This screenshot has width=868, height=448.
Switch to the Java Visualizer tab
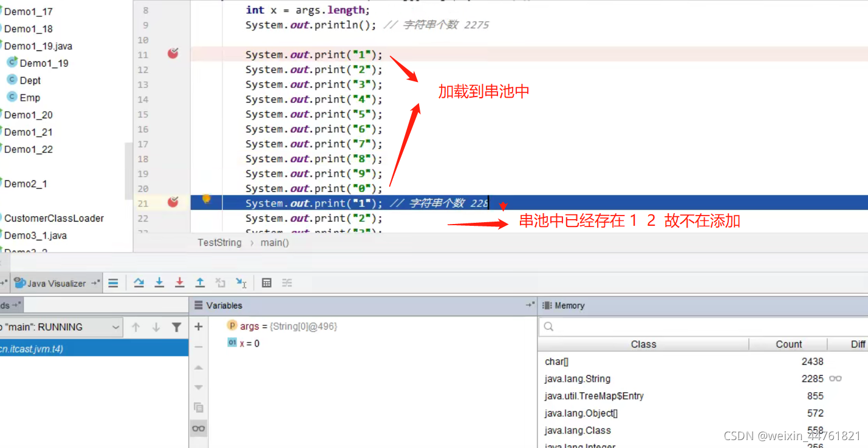56,282
